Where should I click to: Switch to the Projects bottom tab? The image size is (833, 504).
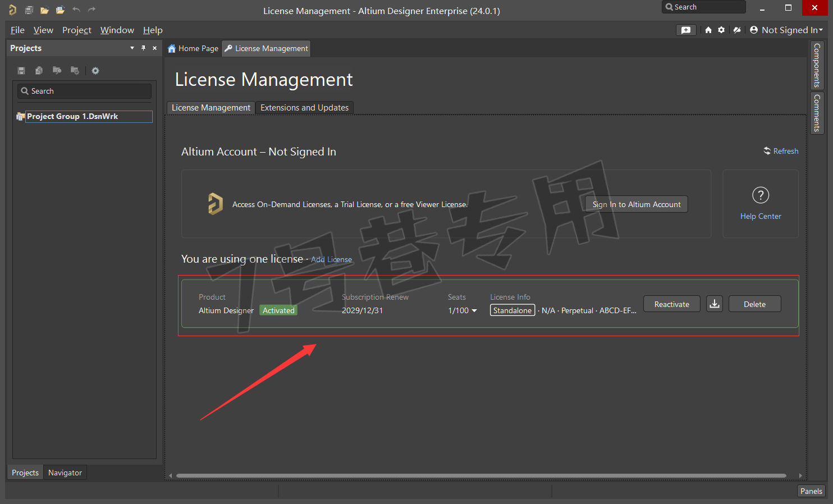(x=25, y=473)
